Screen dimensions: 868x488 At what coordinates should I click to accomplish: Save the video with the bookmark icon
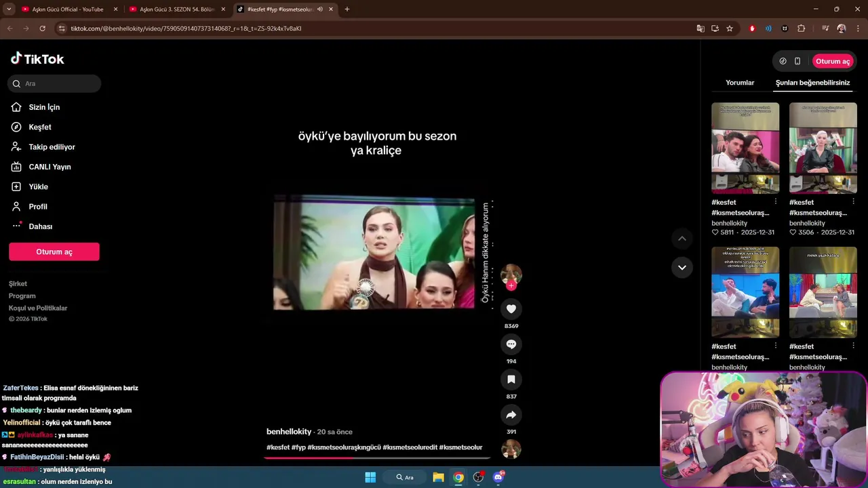(511, 380)
